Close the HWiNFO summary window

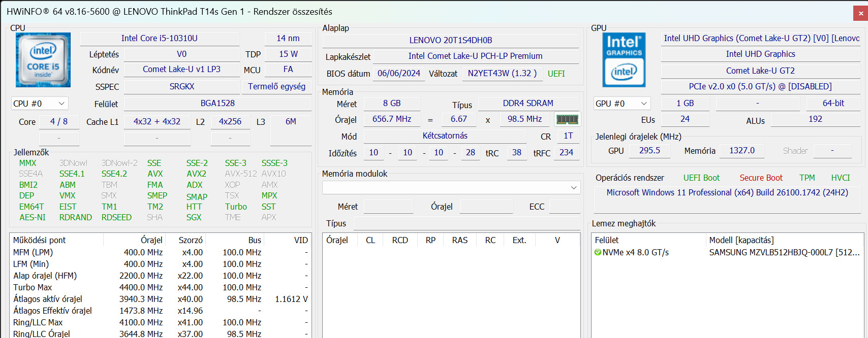pyautogui.click(x=860, y=13)
